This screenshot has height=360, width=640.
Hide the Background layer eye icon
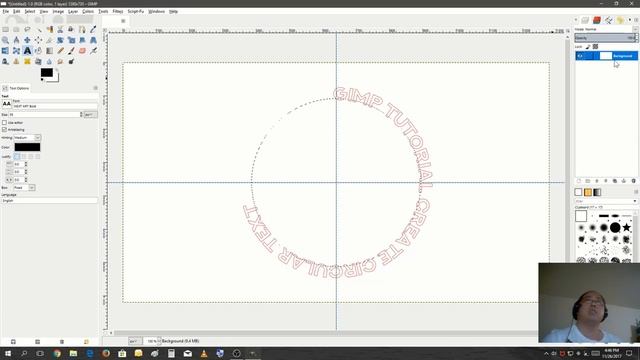pos(580,56)
